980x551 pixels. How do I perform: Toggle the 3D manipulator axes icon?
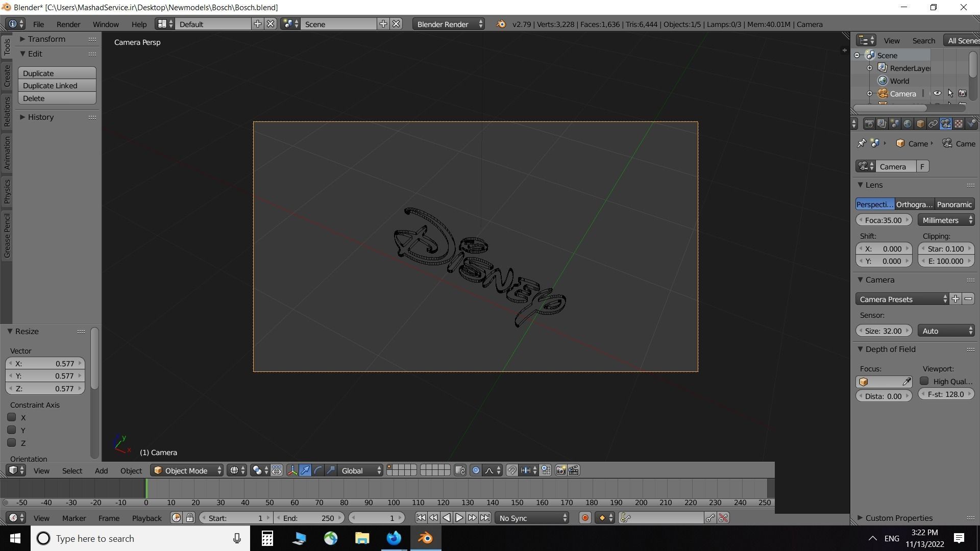tap(292, 470)
